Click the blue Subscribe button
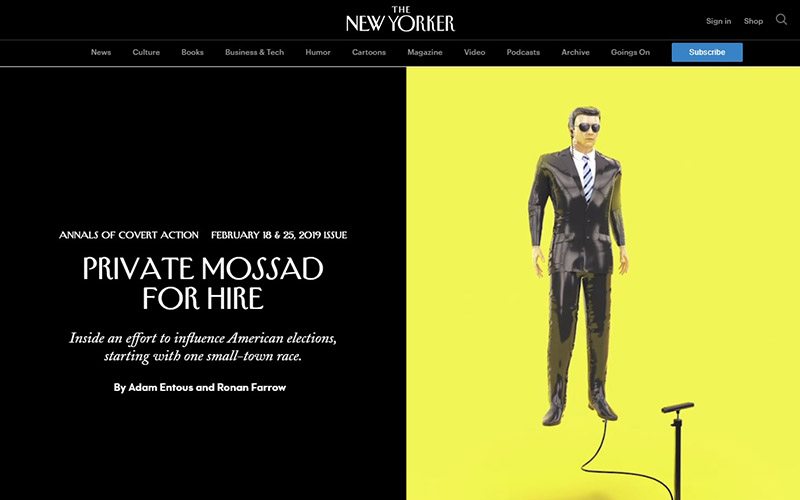This screenshot has height=500, width=800. [707, 52]
